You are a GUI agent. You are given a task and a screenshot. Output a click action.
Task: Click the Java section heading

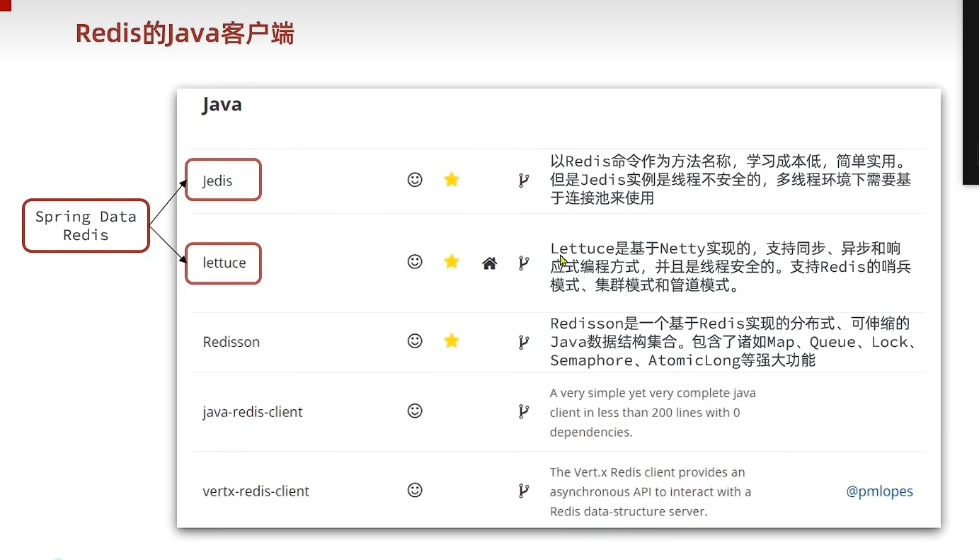[221, 103]
